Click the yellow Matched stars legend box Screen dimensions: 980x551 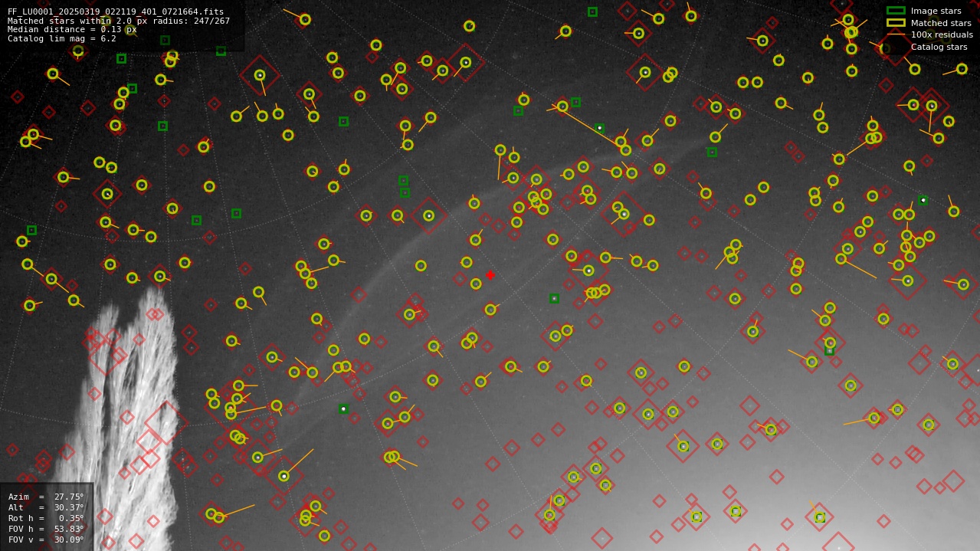(896, 23)
